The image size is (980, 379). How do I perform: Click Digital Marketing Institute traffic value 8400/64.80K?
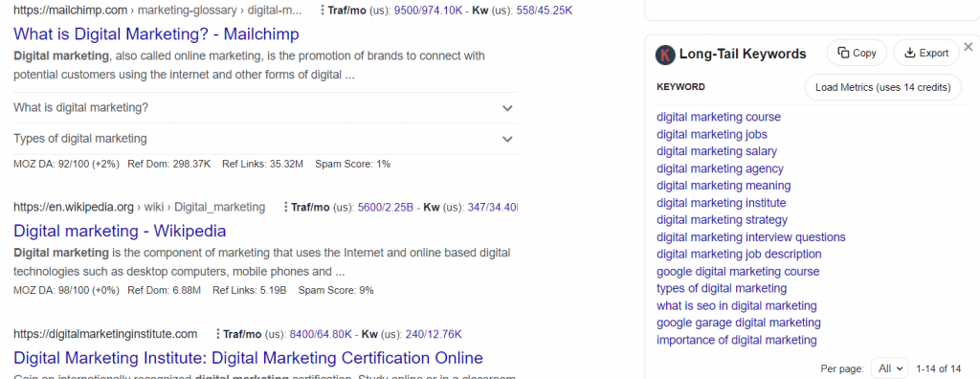[x=321, y=334]
